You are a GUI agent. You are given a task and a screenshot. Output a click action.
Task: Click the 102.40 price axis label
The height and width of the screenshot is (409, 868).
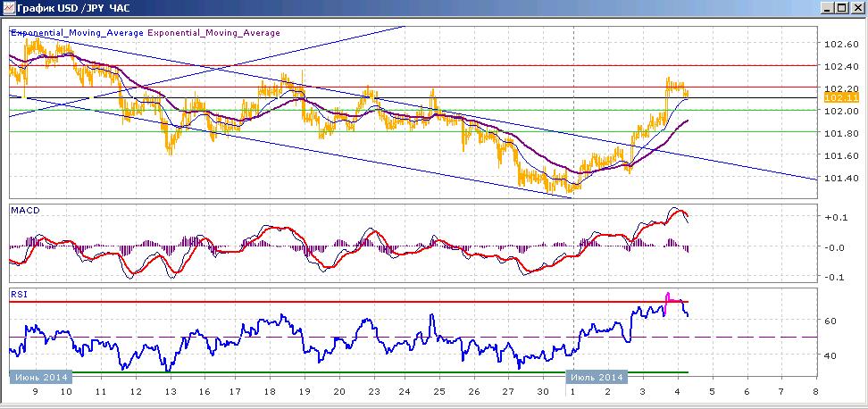pos(841,66)
